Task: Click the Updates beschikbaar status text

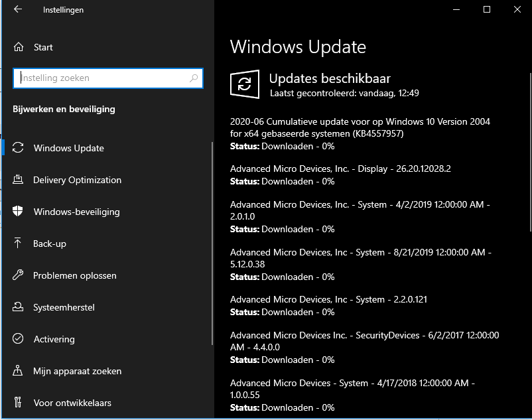Action: click(330, 78)
